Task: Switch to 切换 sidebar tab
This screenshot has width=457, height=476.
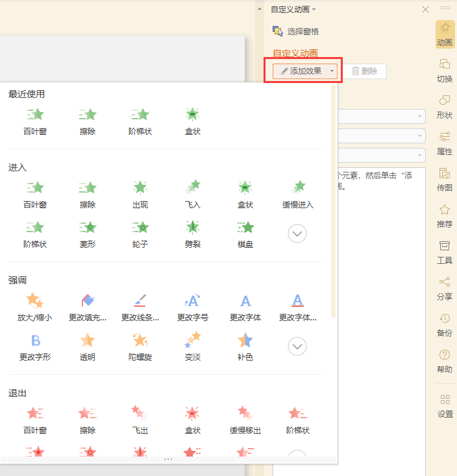Action: point(445,71)
